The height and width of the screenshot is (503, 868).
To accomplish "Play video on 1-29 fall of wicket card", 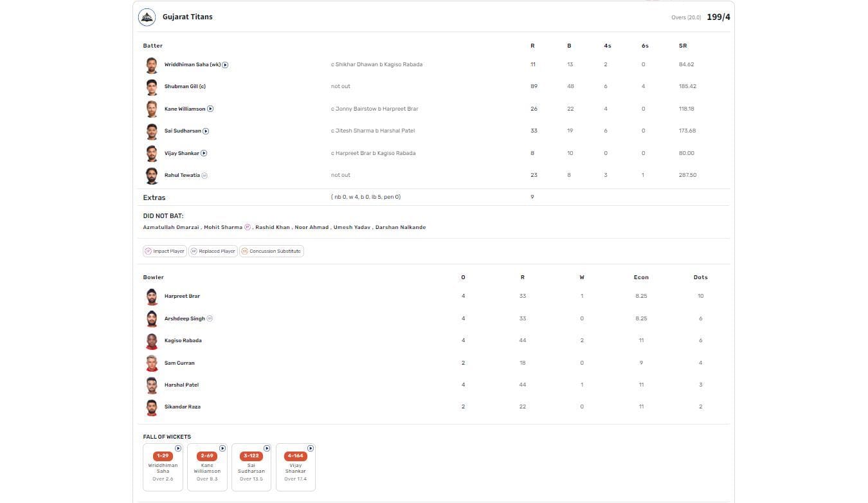I will [x=178, y=448].
